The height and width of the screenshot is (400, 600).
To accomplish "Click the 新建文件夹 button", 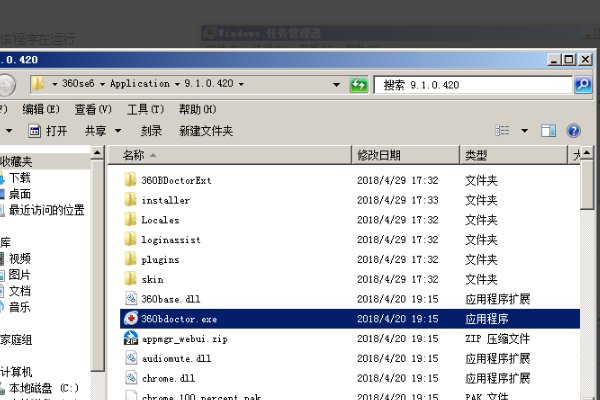I will [x=206, y=131].
